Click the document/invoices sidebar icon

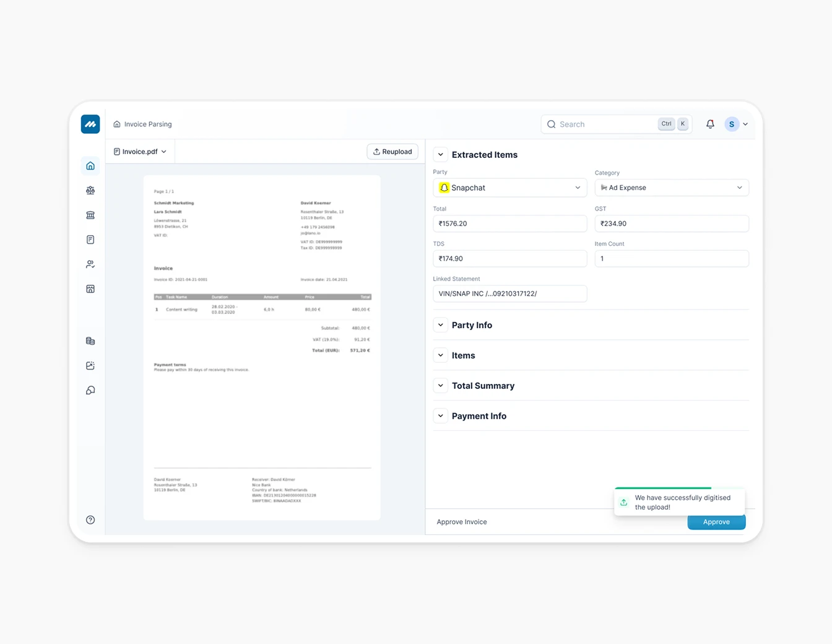tap(90, 240)
